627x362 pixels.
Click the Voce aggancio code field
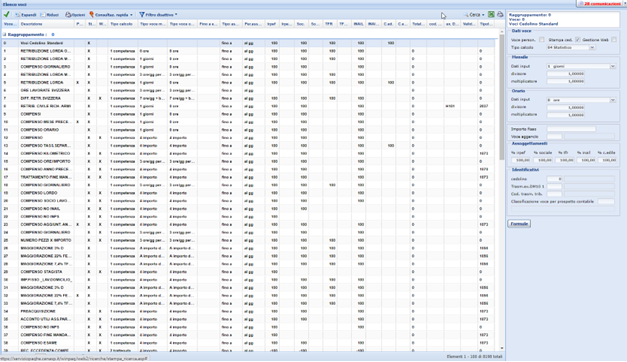pos(554,137)
